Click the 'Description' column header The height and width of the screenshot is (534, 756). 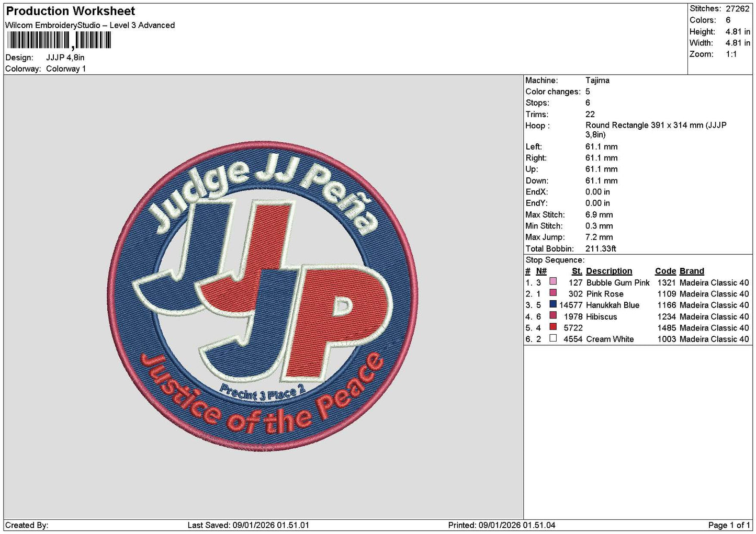(609, 271)
